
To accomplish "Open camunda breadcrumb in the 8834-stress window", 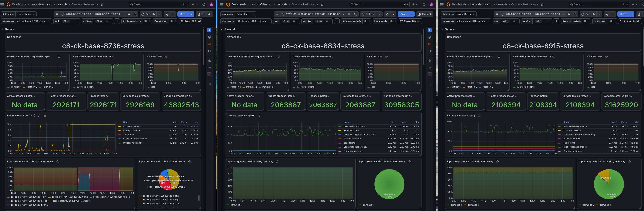I will click(282, 4).
